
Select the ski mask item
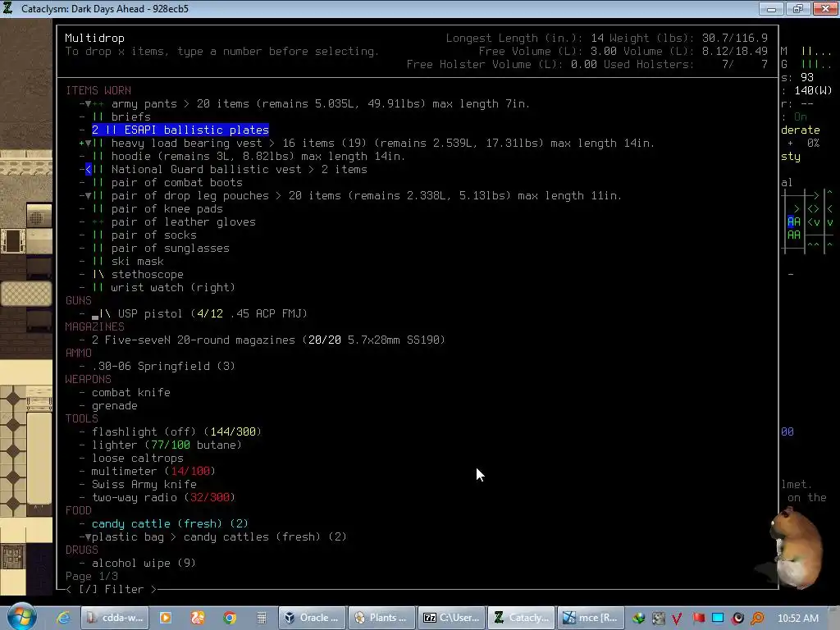tap(137, 262)
